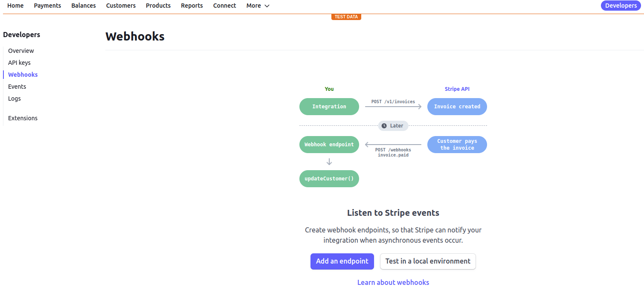Image resolution: width=644 pixels, height=293 pixels.
Task: Click the Later clock badge in the diagram
Action: coord(393,125)
